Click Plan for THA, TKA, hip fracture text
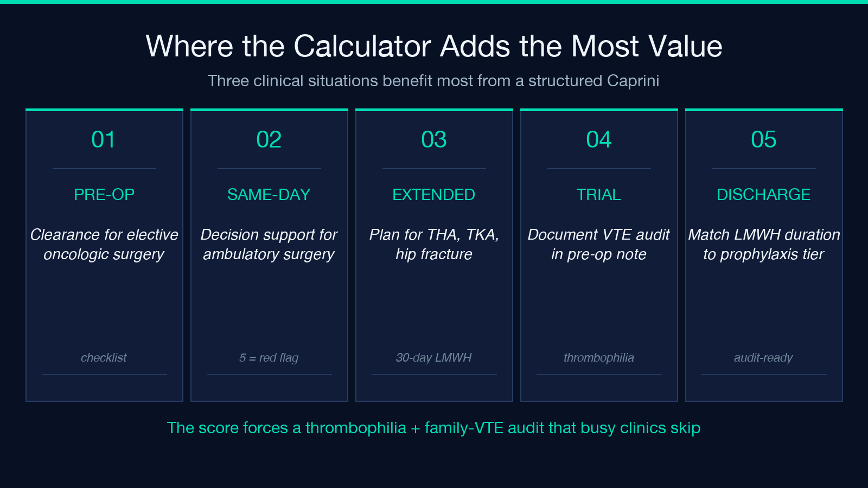868x488 pixels. pyautogui.click(x=434, y=245)
